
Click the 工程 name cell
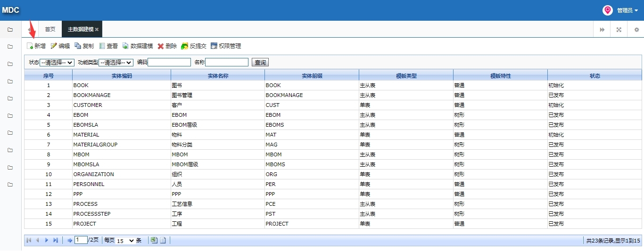[x=218, y=224]
